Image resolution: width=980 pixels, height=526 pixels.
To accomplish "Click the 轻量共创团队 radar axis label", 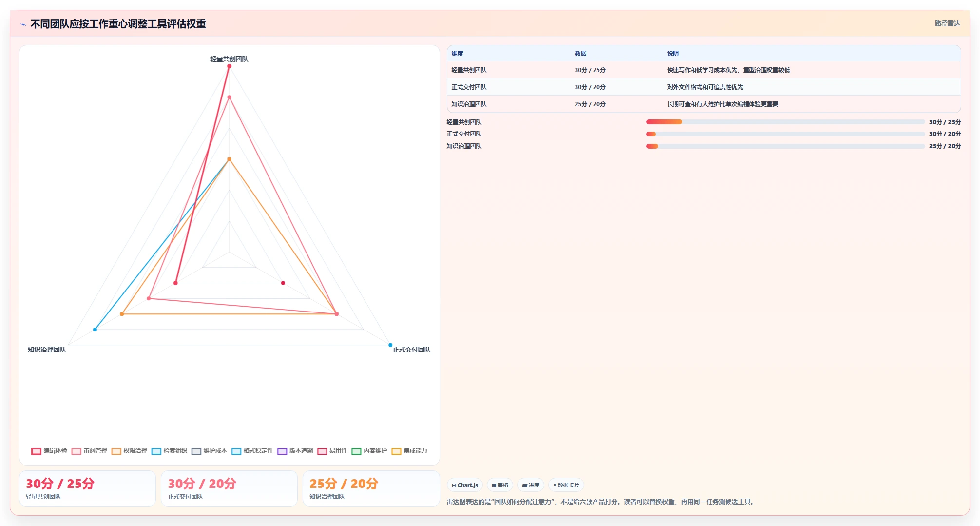I will (x=229, y=59).
